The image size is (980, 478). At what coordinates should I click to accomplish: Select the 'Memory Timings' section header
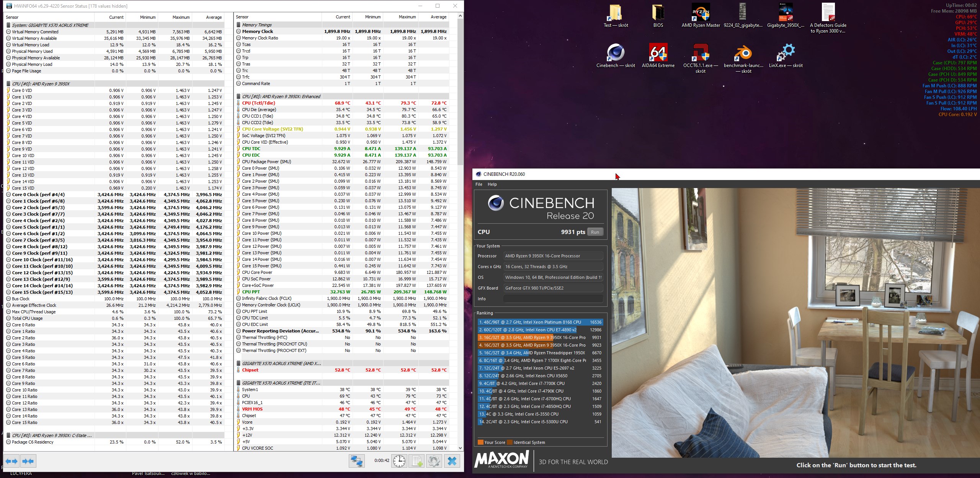coord(342,25)
